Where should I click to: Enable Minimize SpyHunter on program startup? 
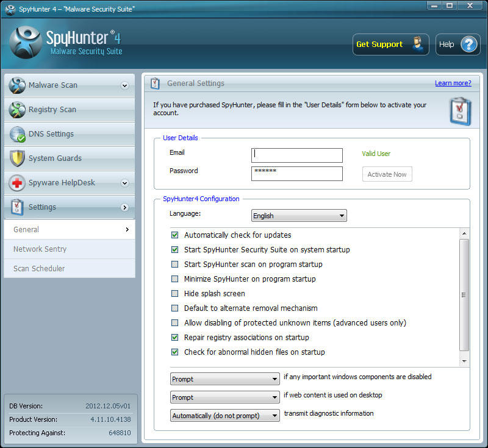point(175,279)
